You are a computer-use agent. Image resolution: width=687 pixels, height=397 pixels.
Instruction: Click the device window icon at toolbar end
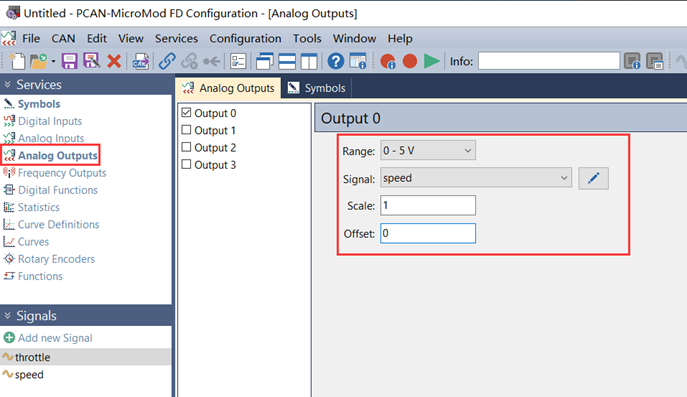tap(655, 61)
